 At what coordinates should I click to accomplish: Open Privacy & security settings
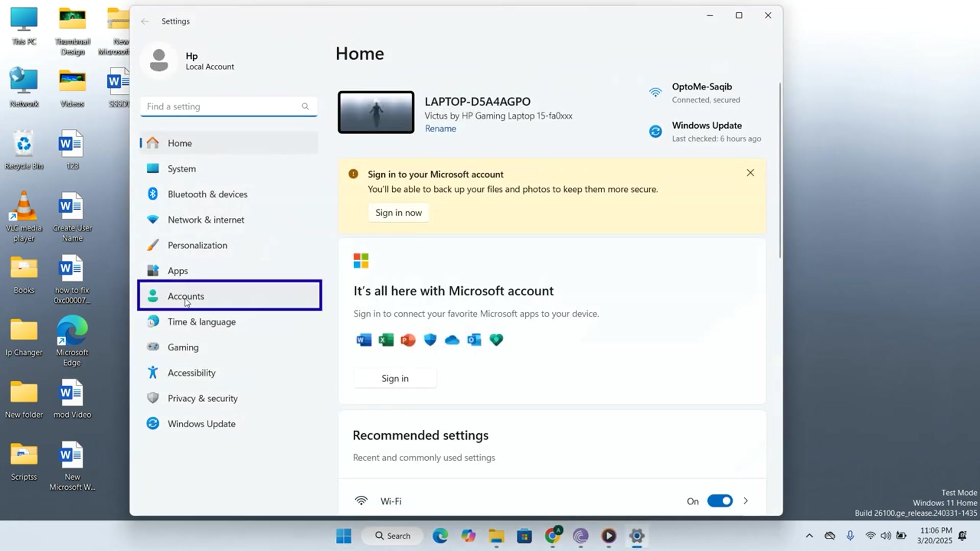point(229,398)
